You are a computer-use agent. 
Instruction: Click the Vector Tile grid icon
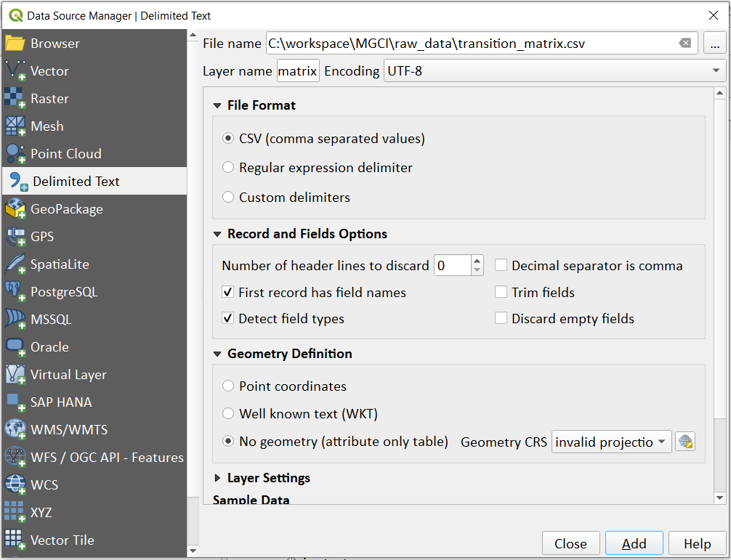pos(15,540)
